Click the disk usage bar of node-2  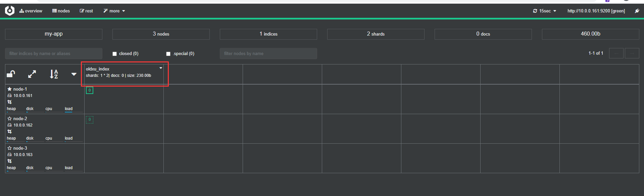35,141
